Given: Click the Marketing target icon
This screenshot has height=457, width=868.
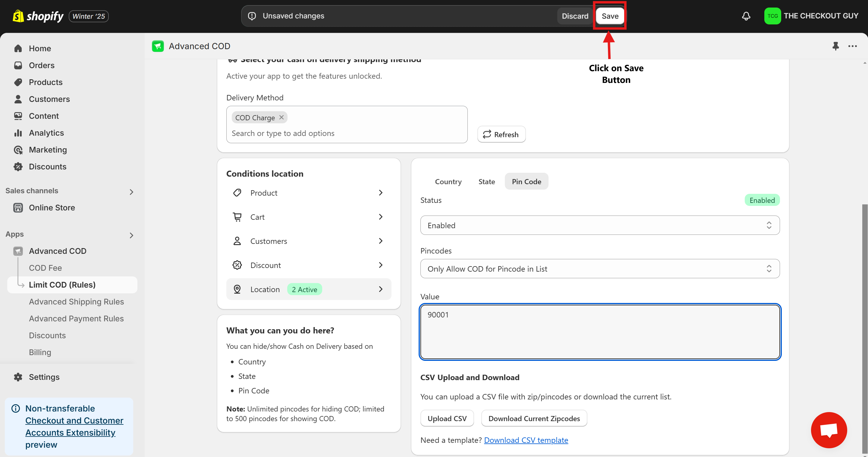Looking at the screenshot, I should (18, 150).
